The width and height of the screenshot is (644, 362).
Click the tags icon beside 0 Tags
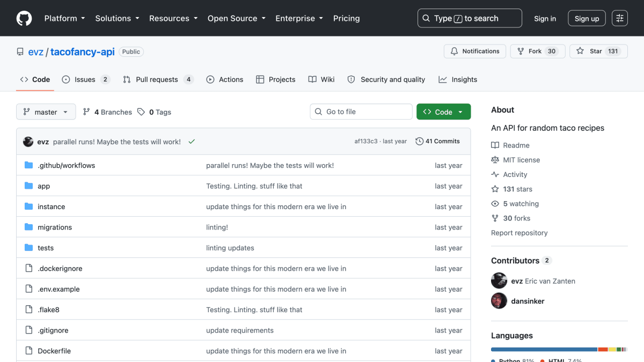(x=141, y=112)
